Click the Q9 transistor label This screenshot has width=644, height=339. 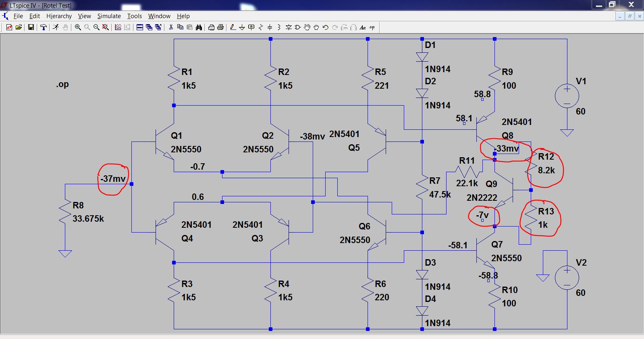tap(491, 184)
